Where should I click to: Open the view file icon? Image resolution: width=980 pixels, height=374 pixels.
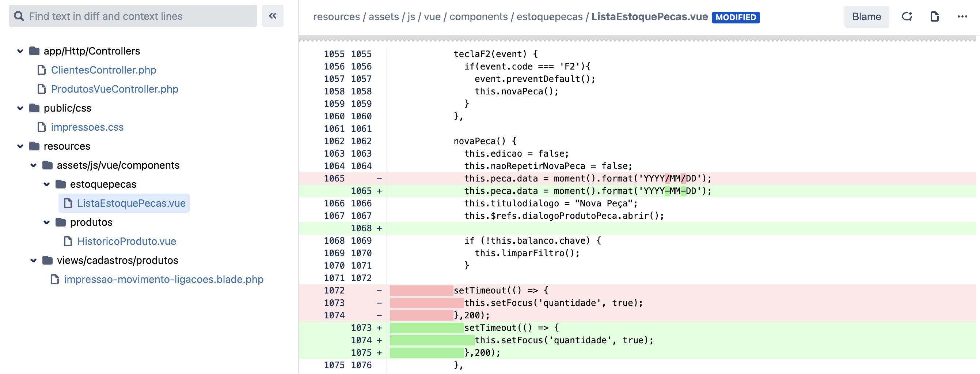click(x=934, y=17)
